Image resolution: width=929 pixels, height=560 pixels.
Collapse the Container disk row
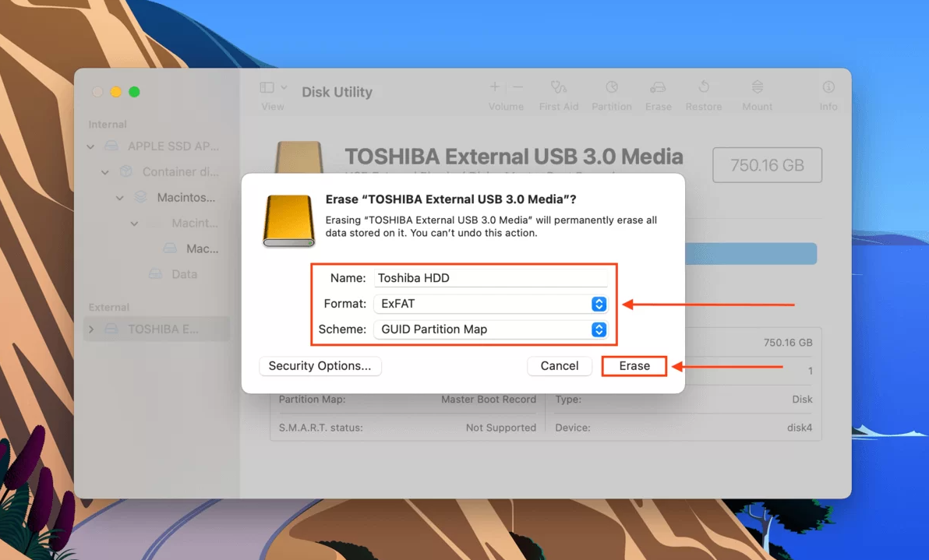[x=105, y=172]
